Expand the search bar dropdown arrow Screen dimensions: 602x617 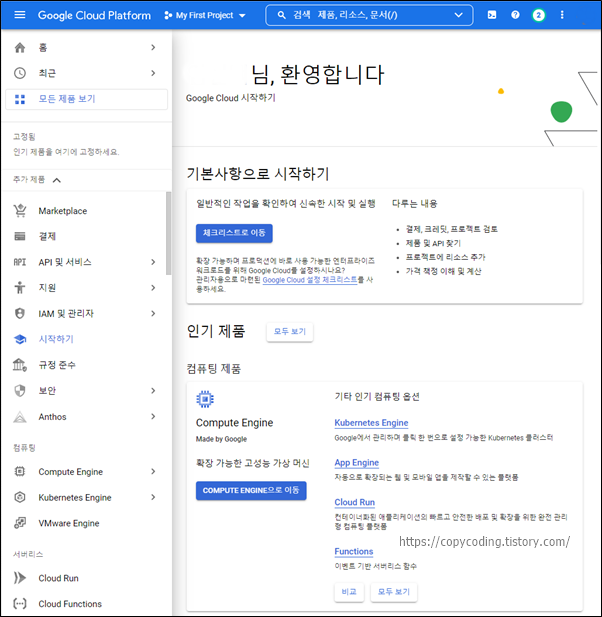tap(458, 15)
